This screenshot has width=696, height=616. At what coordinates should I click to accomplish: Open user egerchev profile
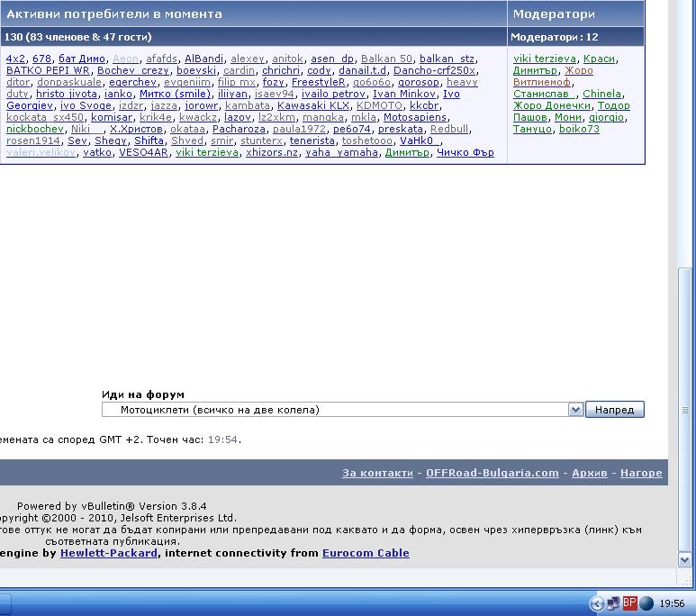tap(132, 82)
